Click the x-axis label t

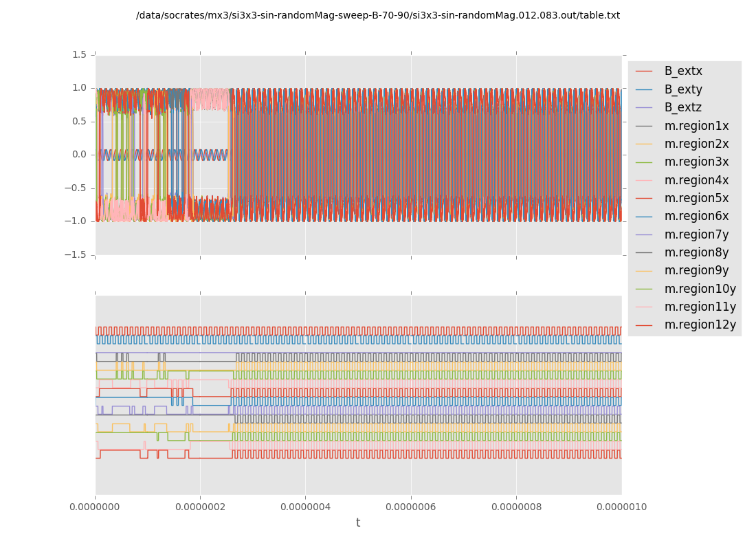click(358, 523)
